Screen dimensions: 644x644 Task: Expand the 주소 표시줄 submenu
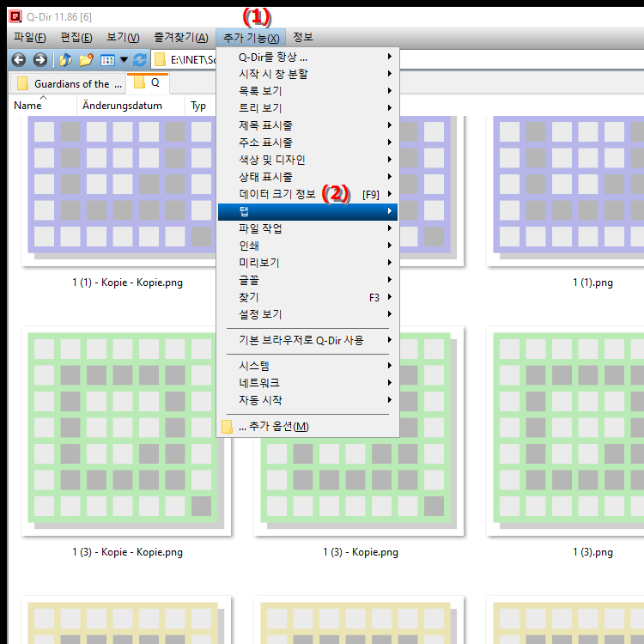(x=307, y=143)
